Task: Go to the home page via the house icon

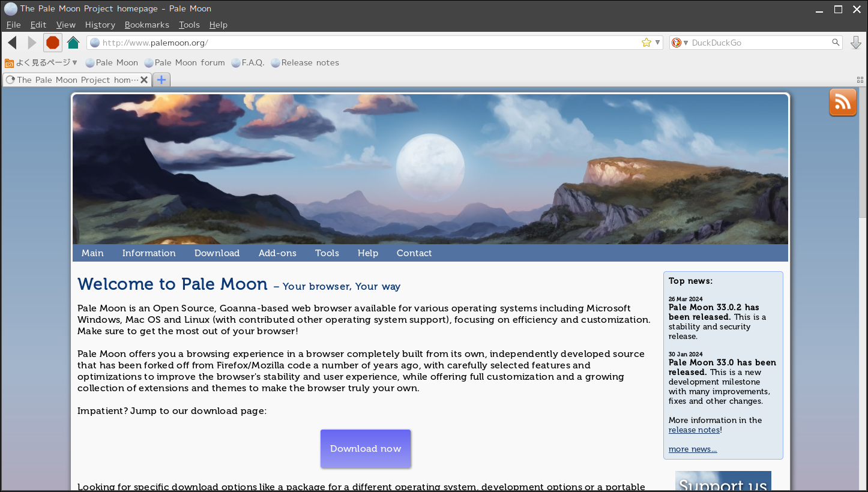Action: coord(73,43)
